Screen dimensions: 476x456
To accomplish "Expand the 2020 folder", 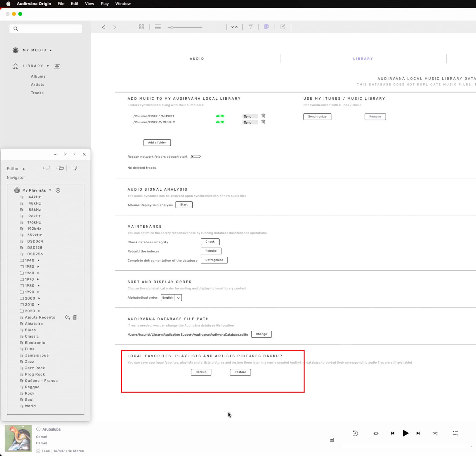I will pos(39,311).
